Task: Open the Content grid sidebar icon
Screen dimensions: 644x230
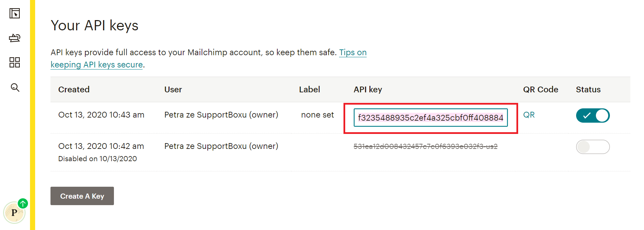Action: coord(15,62)
